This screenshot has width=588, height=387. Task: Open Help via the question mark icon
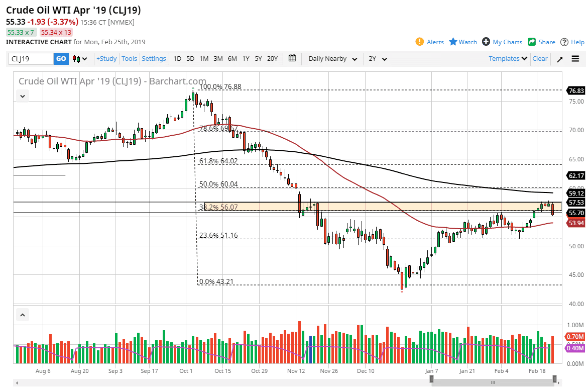[564, 42]
